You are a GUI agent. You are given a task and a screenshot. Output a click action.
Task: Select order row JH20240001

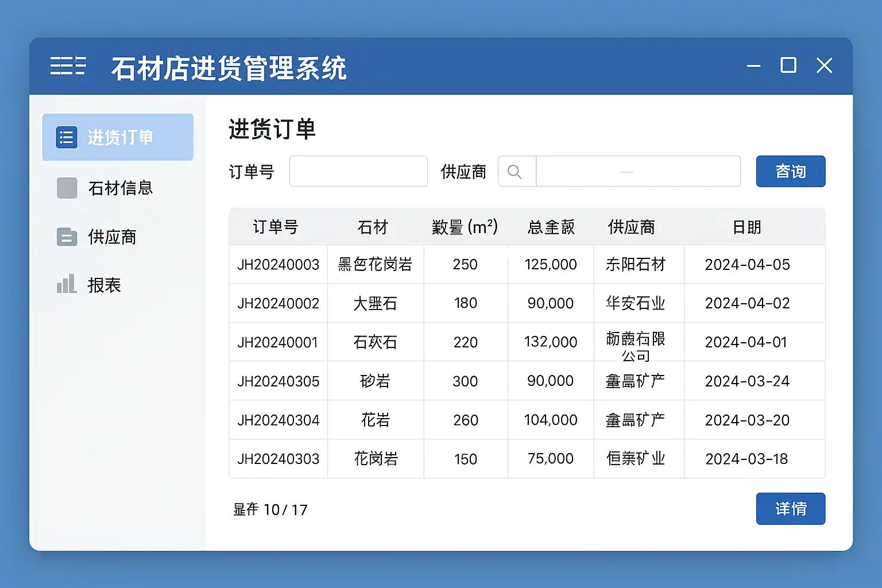[278, 342]
